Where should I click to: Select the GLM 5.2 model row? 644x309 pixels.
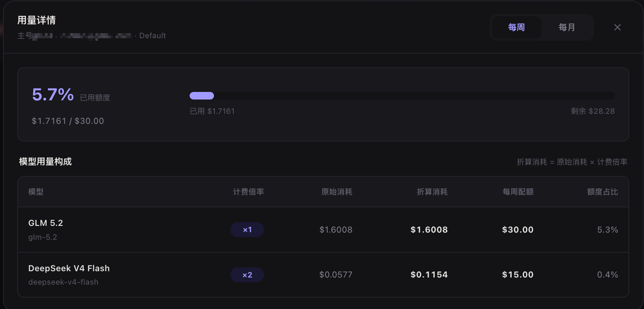tap(323, 230)
